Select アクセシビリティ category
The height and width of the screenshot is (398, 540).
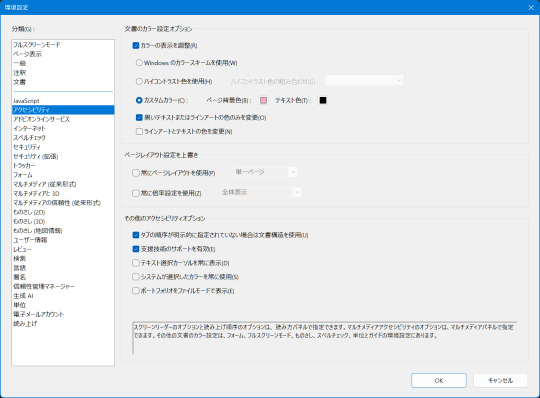pos(63,110)
